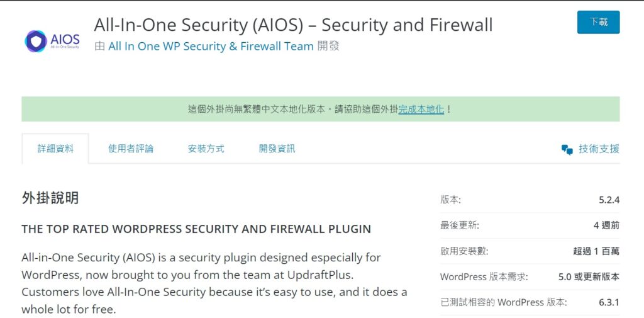Go to the 開發資訊 tab
This screenshot has width=644, height=318.
277,149
